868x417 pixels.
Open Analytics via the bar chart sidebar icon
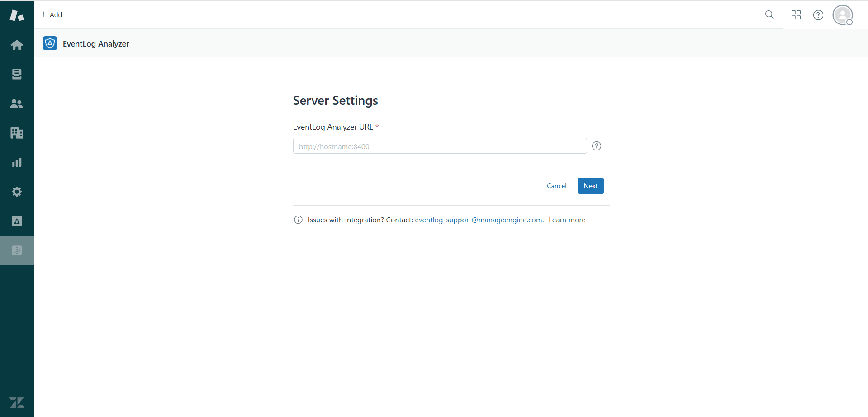coord(17,162)
